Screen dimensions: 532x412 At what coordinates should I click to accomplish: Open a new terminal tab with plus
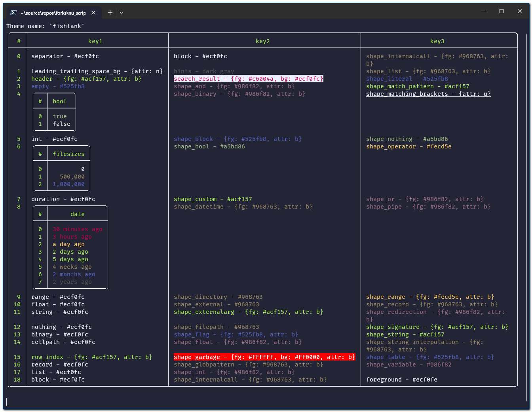pyautogui.click(x=110, y=13)
